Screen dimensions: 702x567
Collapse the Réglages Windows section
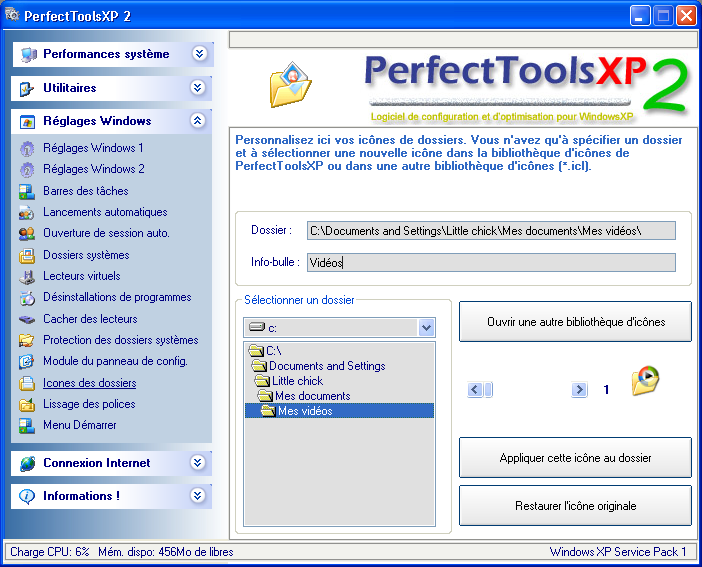(x=198, y=120)
